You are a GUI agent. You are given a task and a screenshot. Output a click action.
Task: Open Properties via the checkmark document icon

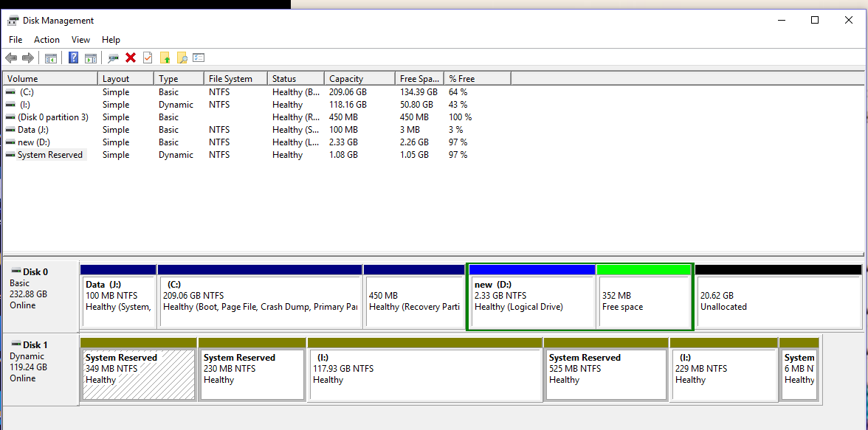(148, 58)
